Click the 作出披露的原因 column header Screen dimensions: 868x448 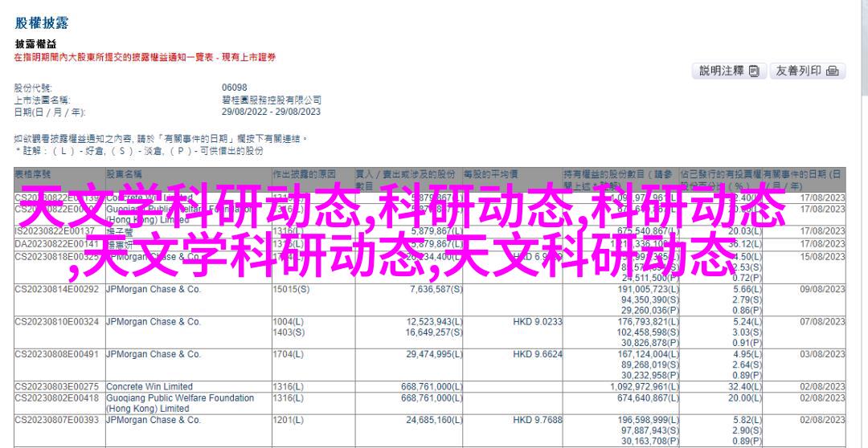[x=304, y=173]
